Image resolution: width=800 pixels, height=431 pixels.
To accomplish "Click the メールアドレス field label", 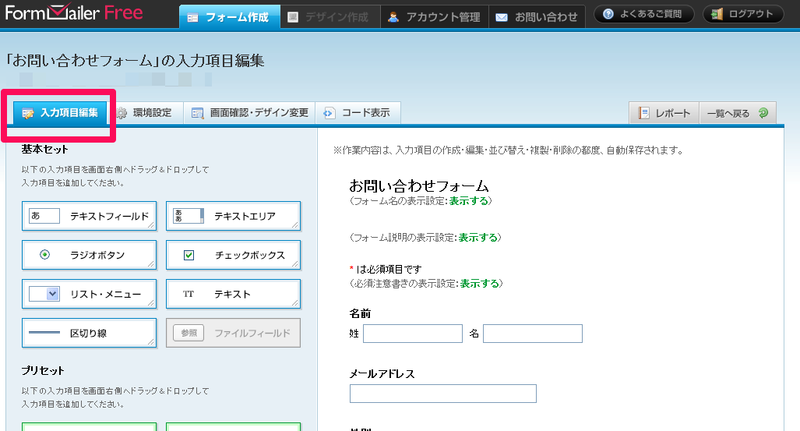I will click(x=382, y=374).
